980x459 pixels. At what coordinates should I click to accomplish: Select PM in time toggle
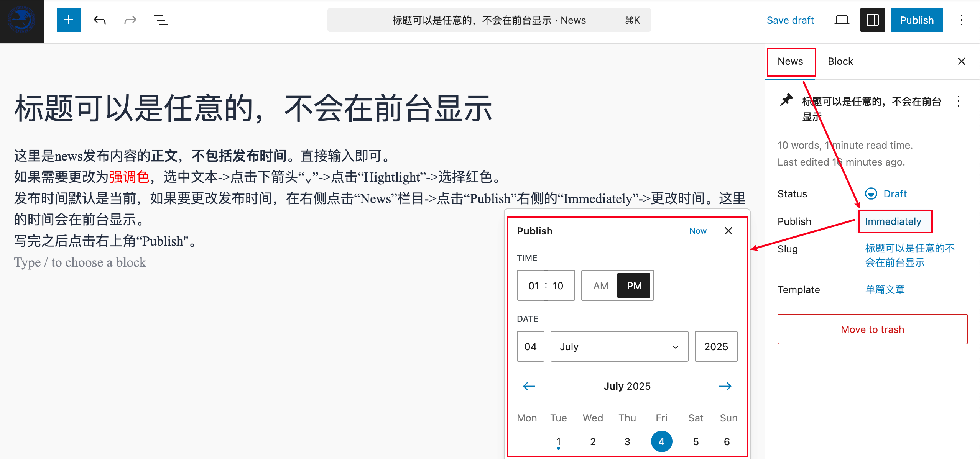pos(634,286)
